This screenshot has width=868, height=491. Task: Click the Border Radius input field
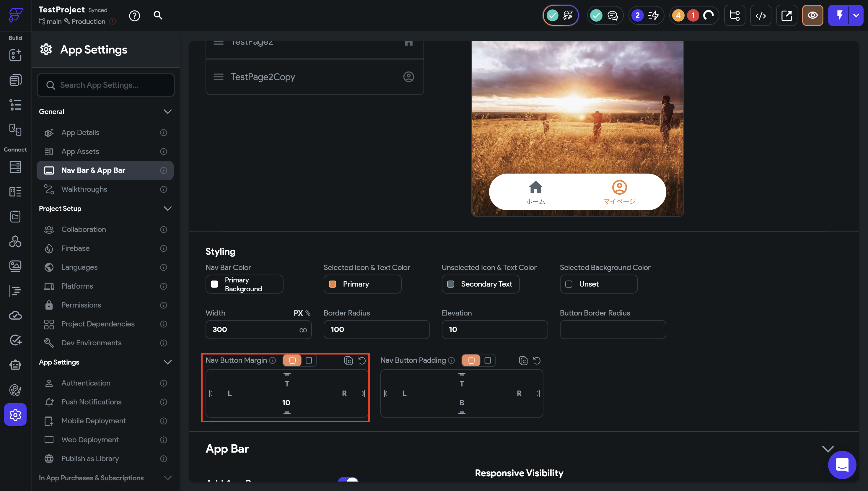click(376, 329)
